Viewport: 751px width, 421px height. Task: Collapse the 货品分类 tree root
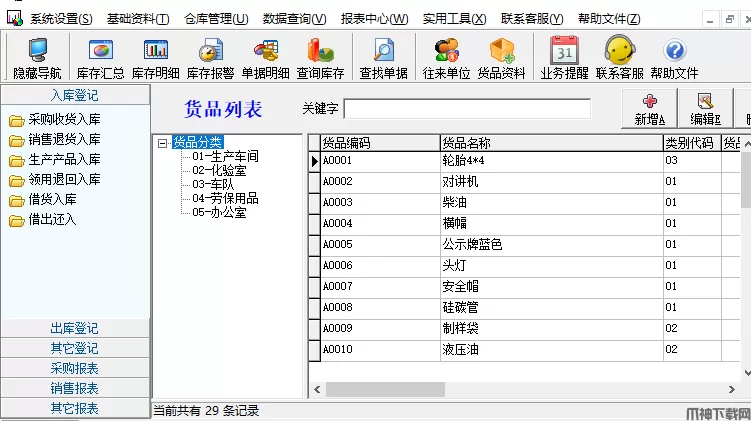coord(162,143)
